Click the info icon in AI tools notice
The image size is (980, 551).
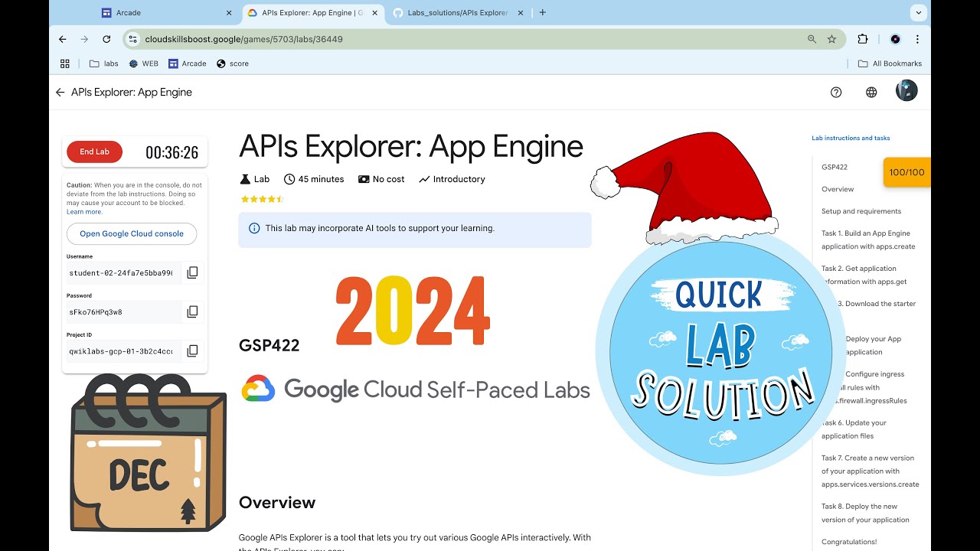tap(254, 228)
